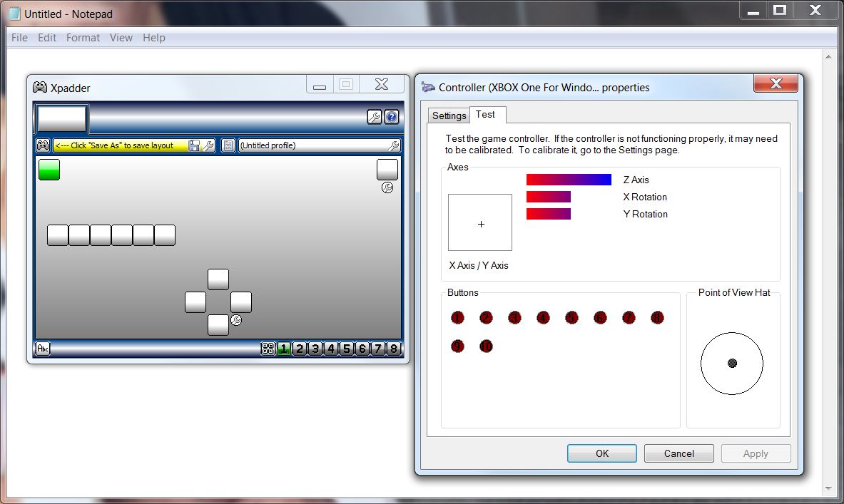Click OK in controller properties

(601, 453)
